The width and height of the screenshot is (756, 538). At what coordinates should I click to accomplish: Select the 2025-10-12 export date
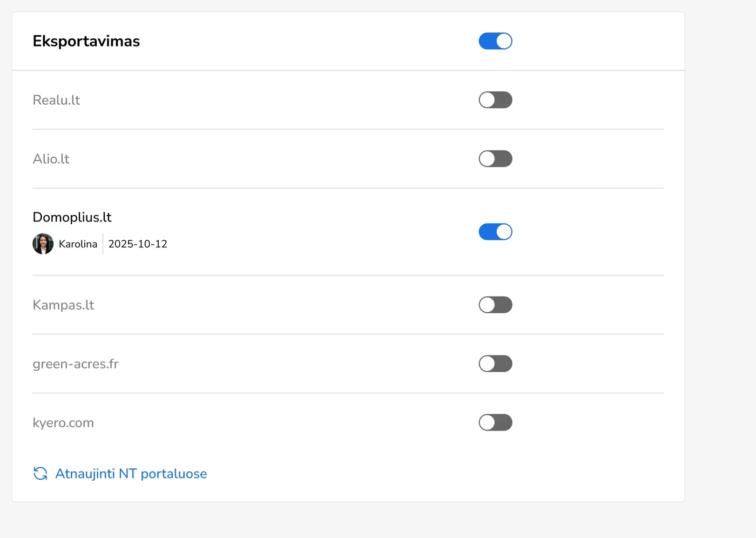[138, 244]
